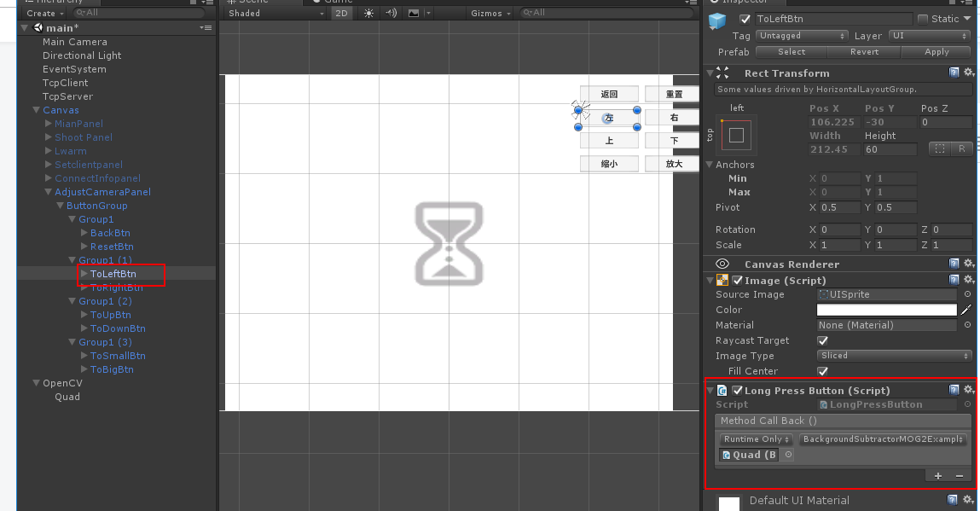The height and width of the screenshot is (511, 980).
Task: Open the Shaded draw mode dropdown
Action: pyautogui.click(x=275, y=13)
